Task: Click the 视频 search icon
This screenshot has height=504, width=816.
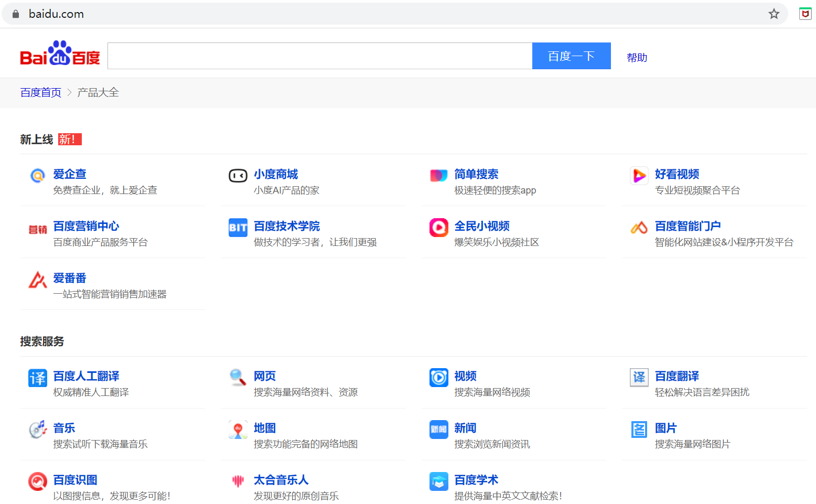Action: (x=439, y=378)
